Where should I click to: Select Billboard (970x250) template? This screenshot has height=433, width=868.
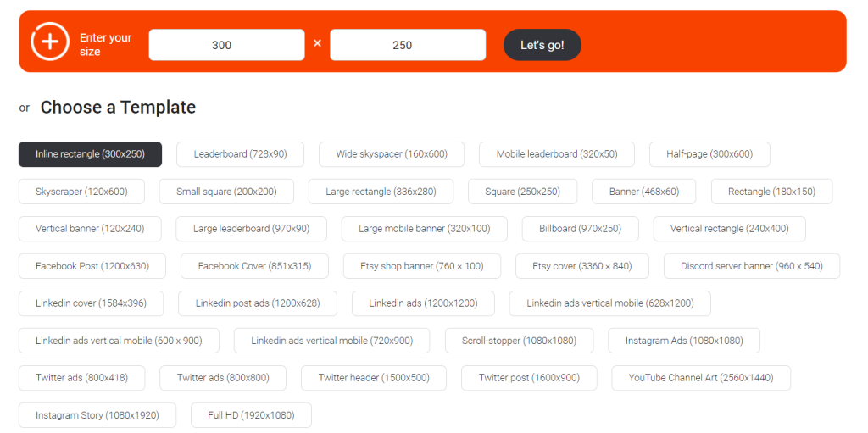[580, 229]
